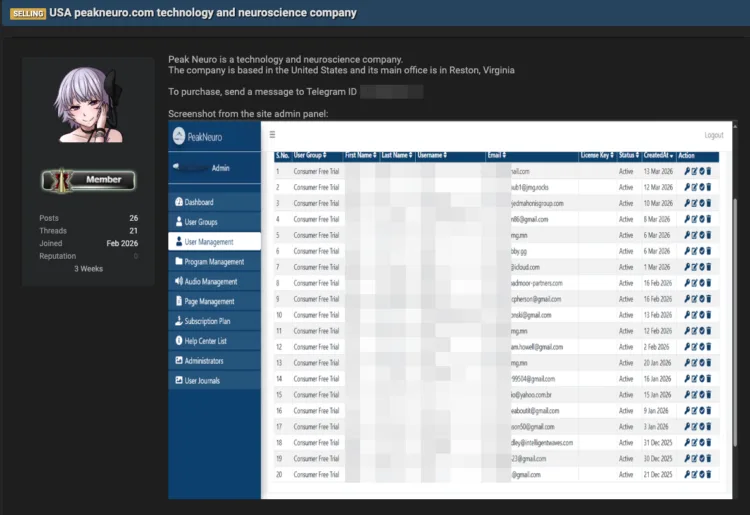750x515 pixels.
Task: Open the Page Management section
Action: 215,301
